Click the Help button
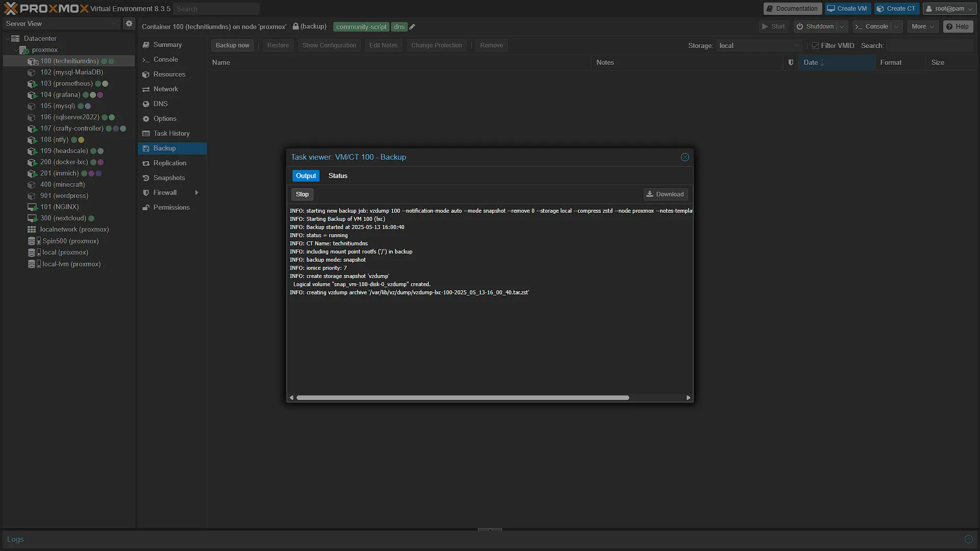This screenshot has height=551, width=980. (958, 27)
